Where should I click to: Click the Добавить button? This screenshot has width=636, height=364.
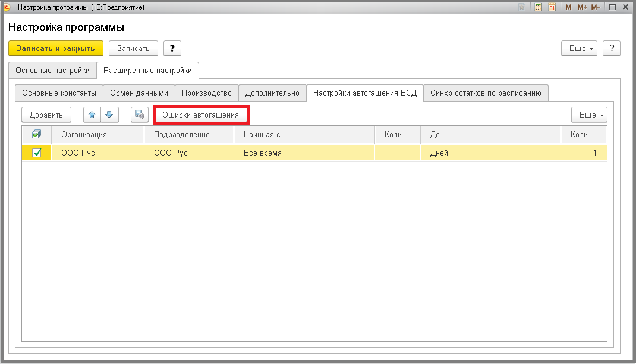click(x=46, y=115)
